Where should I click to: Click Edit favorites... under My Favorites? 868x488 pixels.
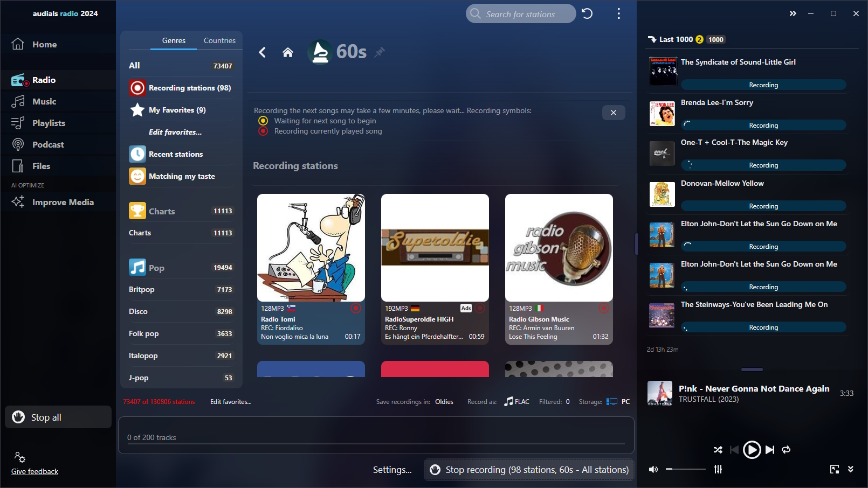pos(175,132)
